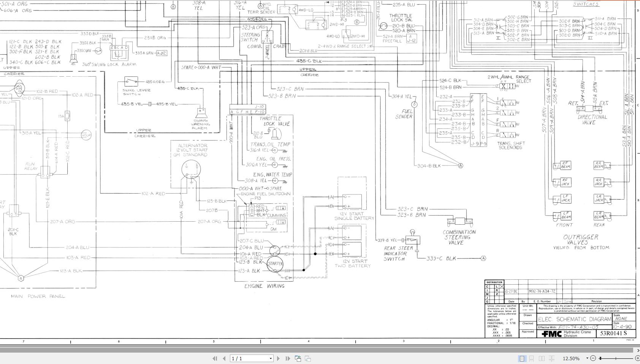The width and height of the screenshot is (640, 364).
Task: Select the previous view history icon
Action: [x=298, y=358]
